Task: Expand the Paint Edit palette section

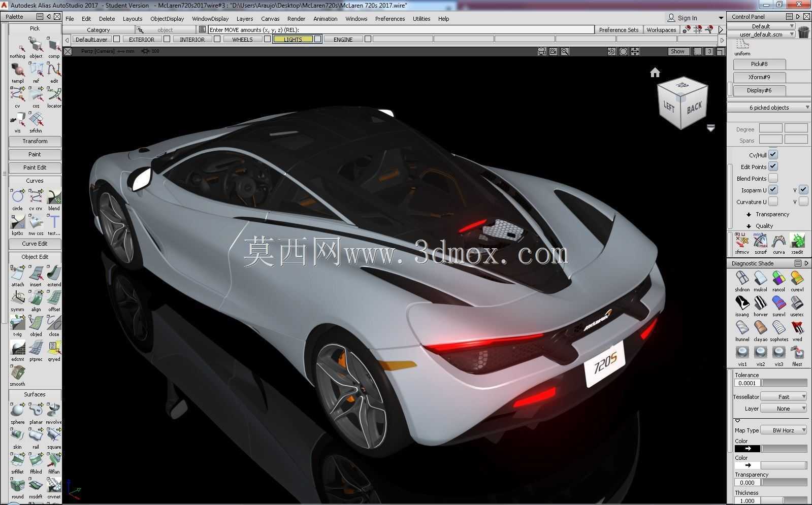Action: point(35,167)
